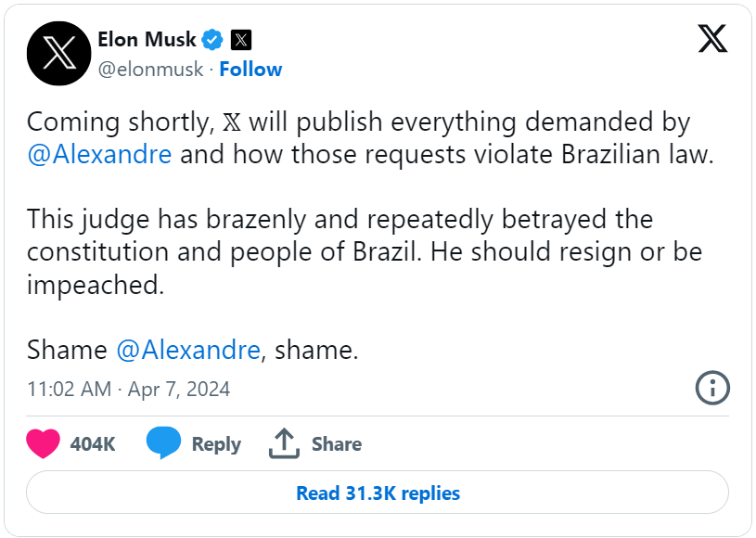Open the @elonmusk handle link

150,70
